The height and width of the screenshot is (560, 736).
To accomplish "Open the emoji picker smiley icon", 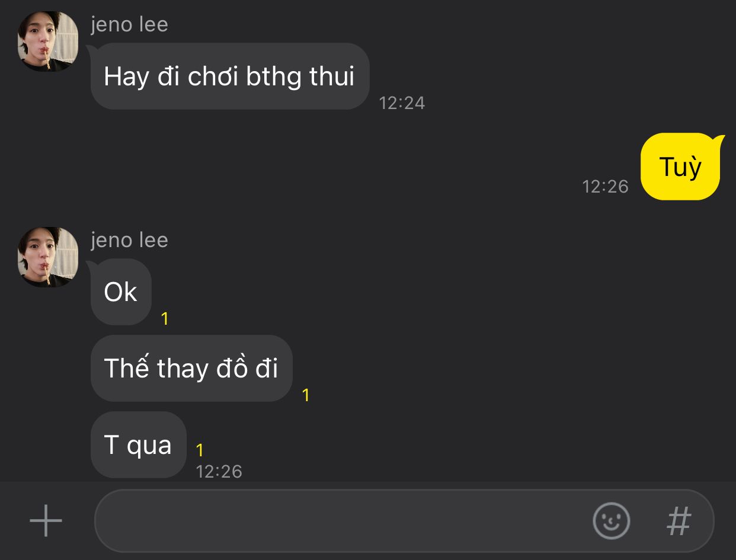I will (x=611, y=521).
